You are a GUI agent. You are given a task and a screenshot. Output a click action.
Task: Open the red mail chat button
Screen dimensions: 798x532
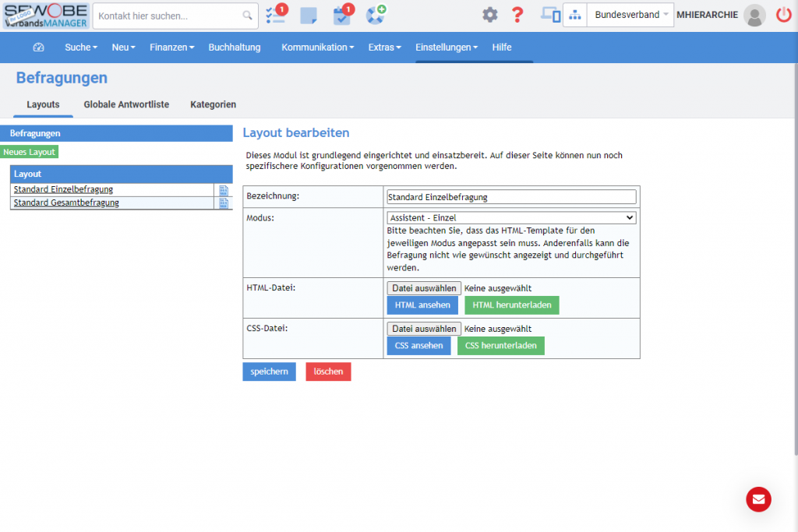click(758, 499)
